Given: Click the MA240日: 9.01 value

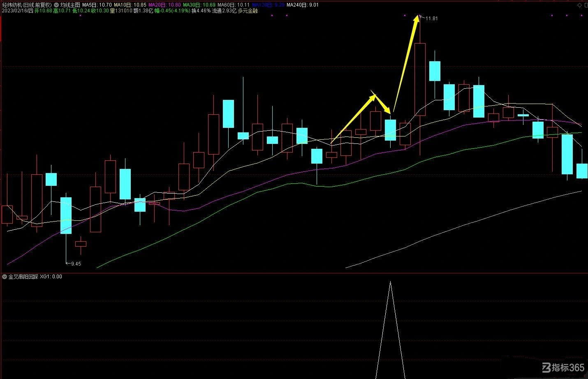Looking at the screenshot, I should 302,5.
